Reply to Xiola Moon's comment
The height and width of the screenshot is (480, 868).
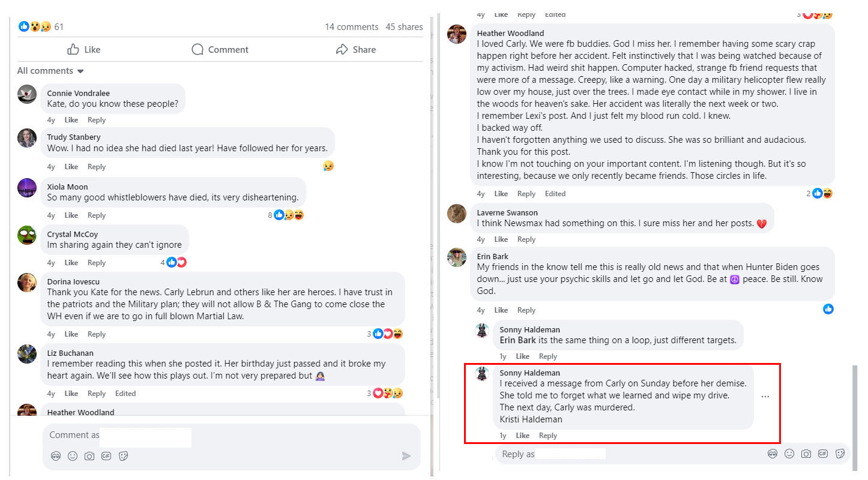97,215
